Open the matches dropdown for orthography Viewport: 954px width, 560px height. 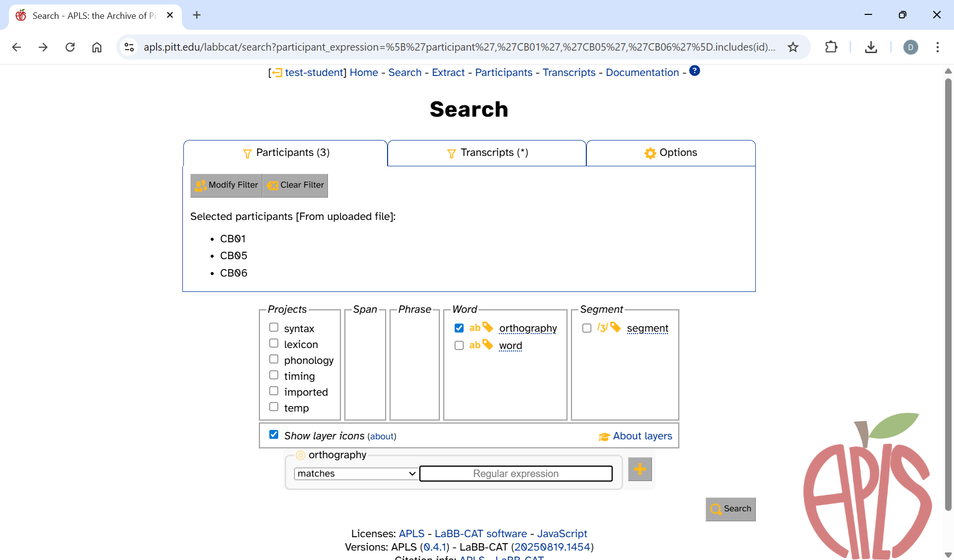pyautogui.click(x=356, y=474)
